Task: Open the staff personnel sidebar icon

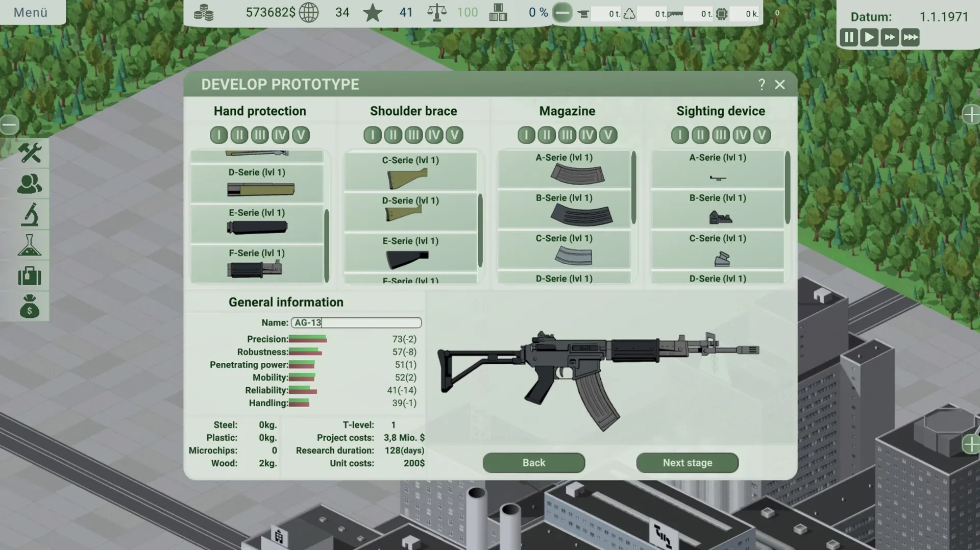Action: click(30, 184)
